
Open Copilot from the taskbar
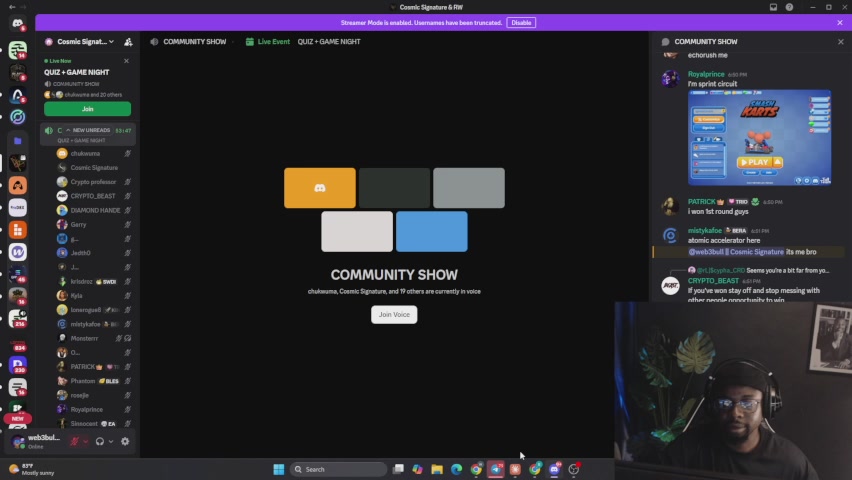[417, 469]
